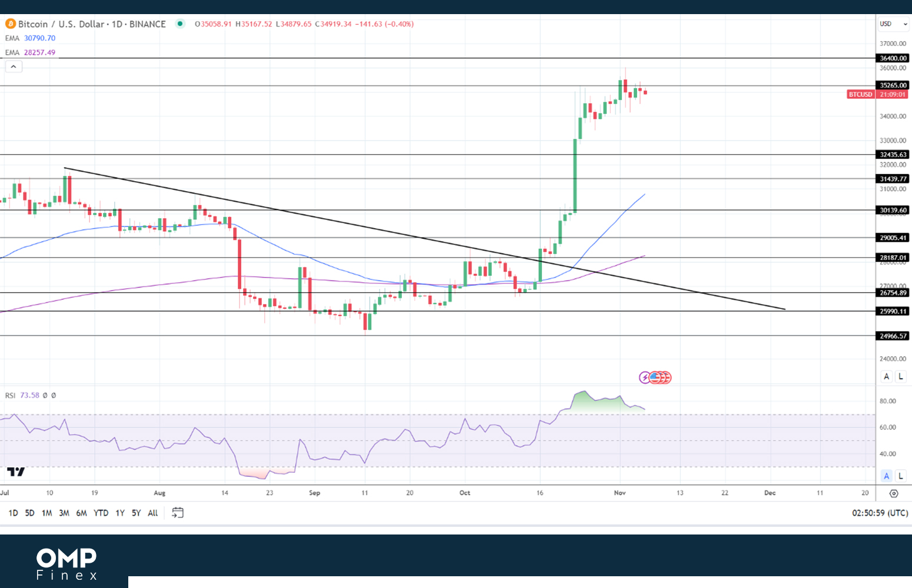
Task: Click the Nov date label on time axis
Action: pyautogui.click(x=620, y=493)
